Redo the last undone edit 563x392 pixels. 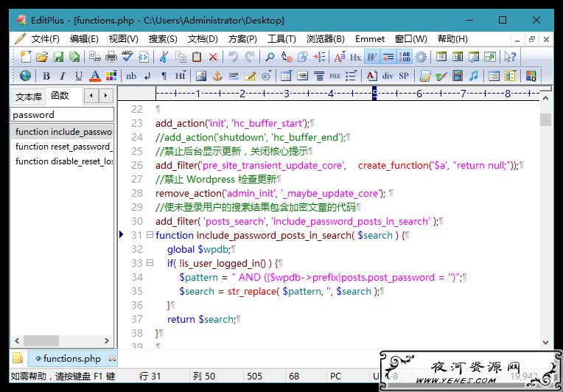pos(250,57)
